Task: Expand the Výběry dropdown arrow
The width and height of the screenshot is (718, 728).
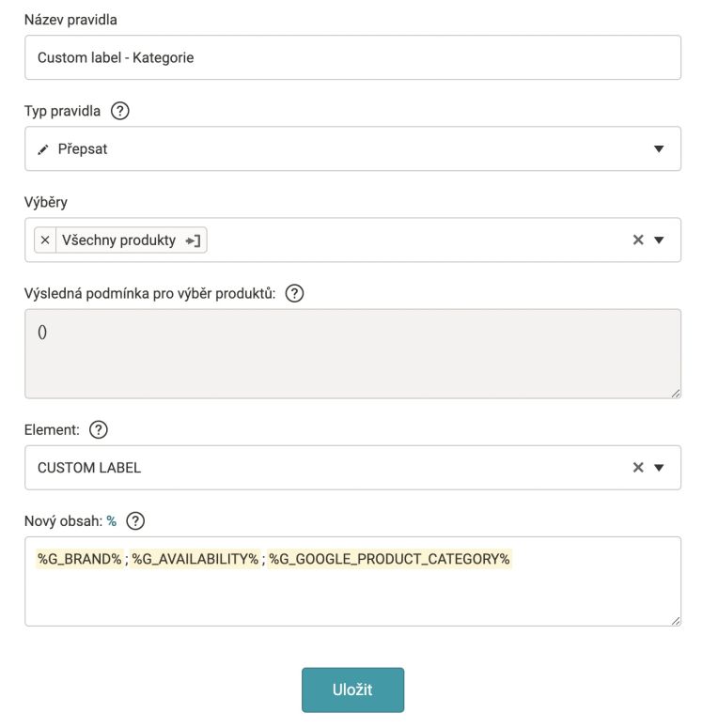Action: 659,240
